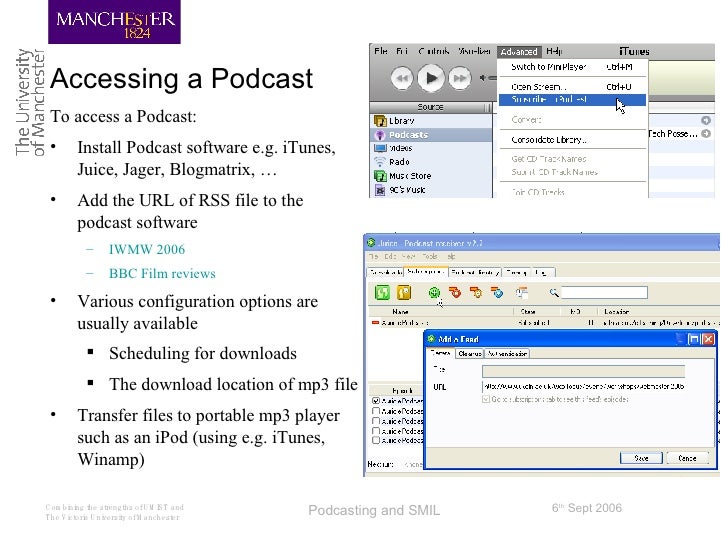Click Cancel in Add a Feed dialog
The image size is (728, 546).
[687, 458]
